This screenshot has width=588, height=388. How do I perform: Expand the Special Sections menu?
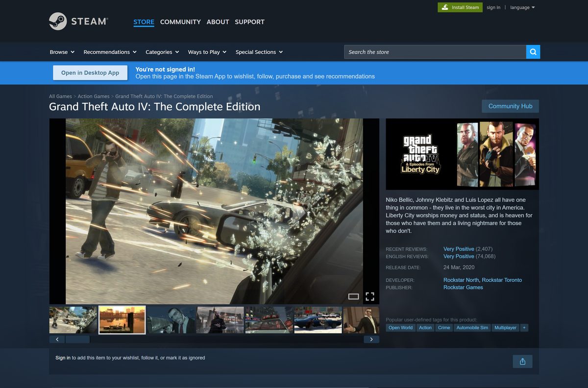click(259, 52)
